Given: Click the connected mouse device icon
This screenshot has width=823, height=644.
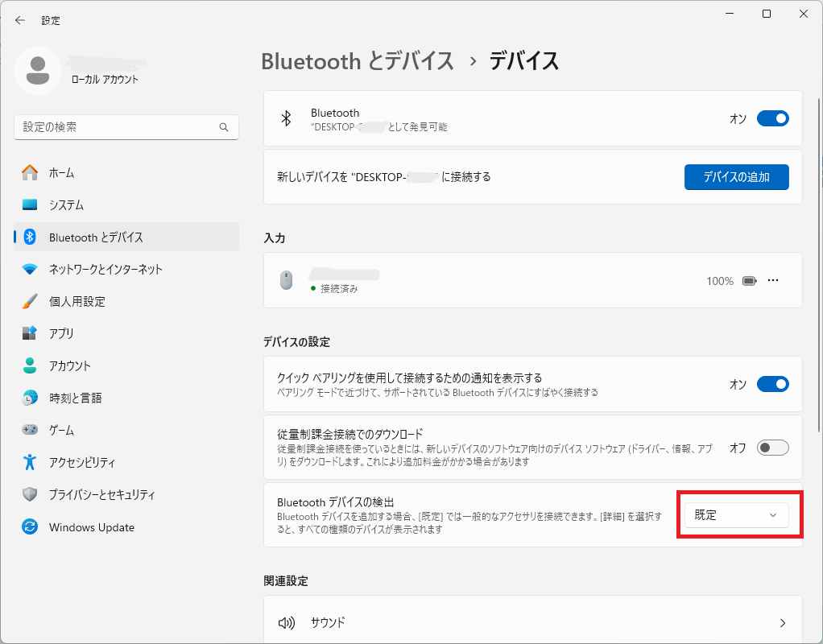Looking at the screenshot, I should (286, 280).
